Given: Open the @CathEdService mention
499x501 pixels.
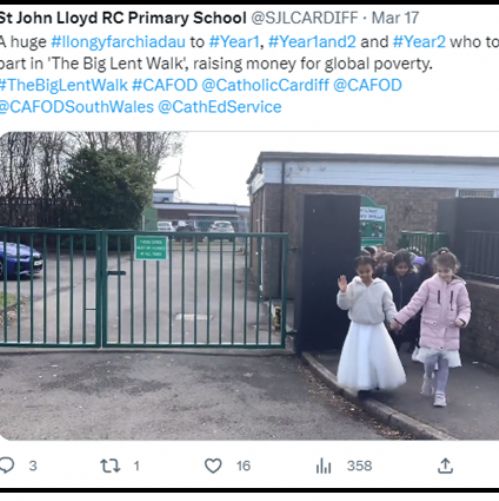Looking at the screenshot, I should pos(220,107).
